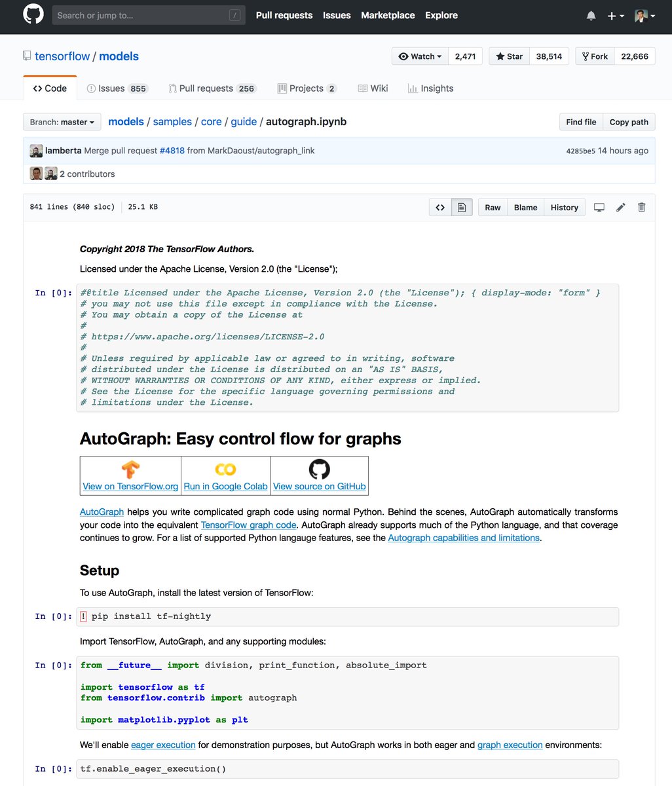Click the GitHub logo in table
This screenshot has height=786, width=672.
[x=320, y=469]
